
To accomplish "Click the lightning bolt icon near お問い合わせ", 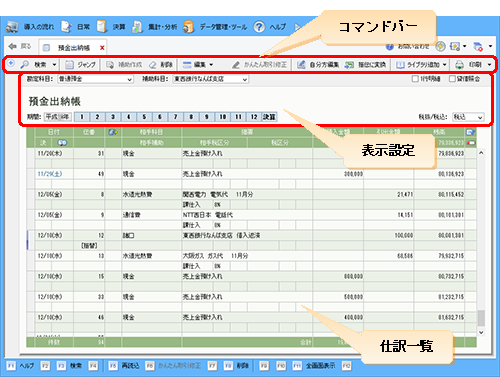I will [x=441, y=46].
